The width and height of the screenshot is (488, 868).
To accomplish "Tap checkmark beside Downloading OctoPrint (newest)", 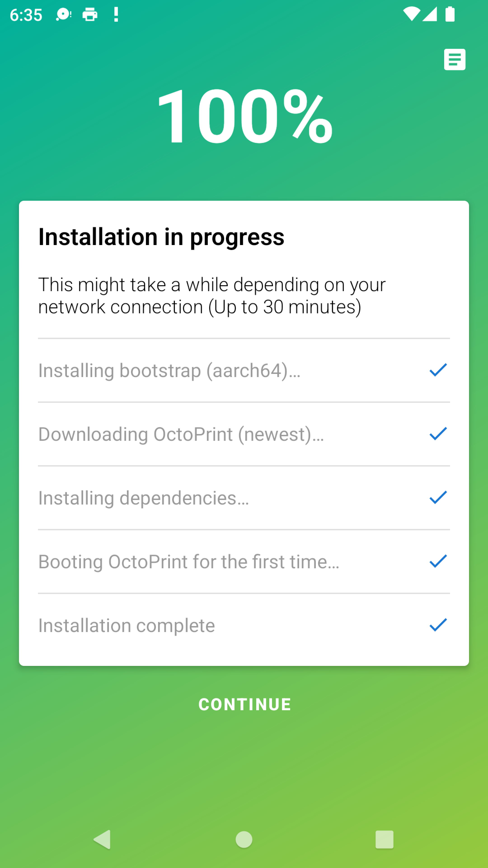I will coord(438,434).
